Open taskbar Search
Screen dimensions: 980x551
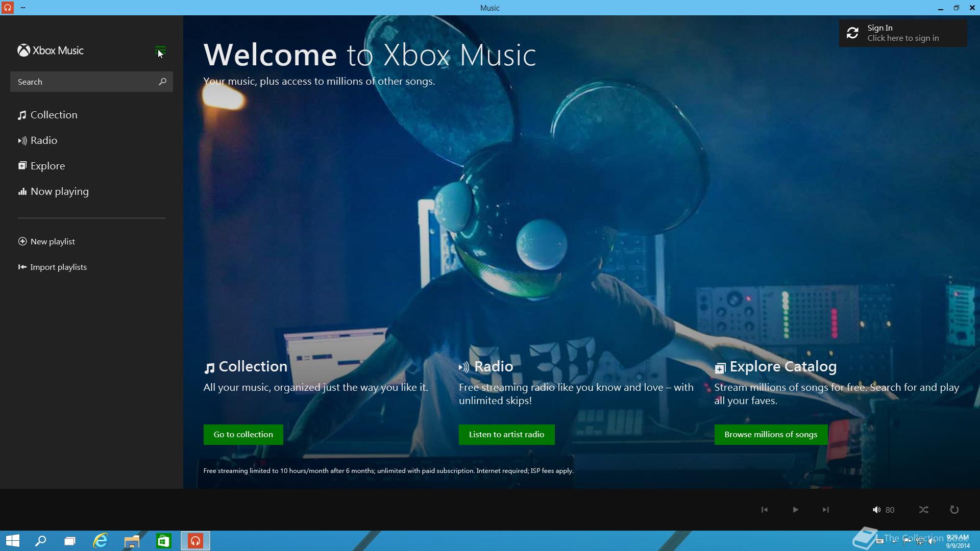[40, 541]
